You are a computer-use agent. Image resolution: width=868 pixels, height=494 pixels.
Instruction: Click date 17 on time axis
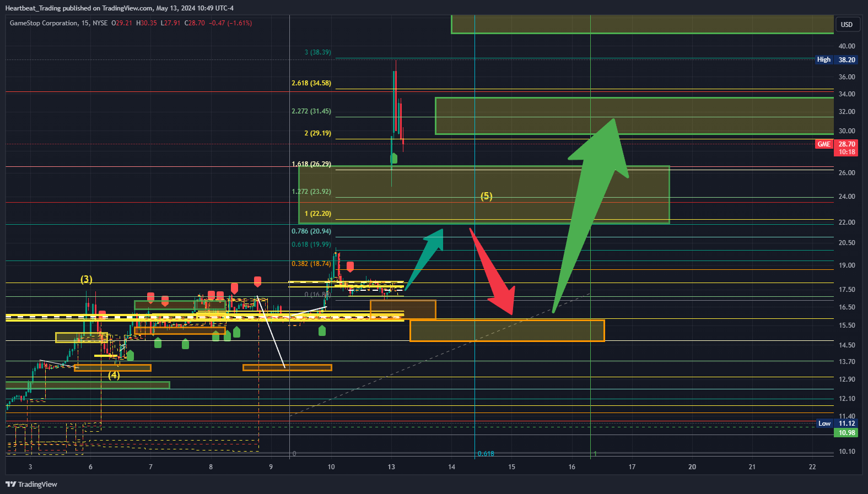point(632,467)
